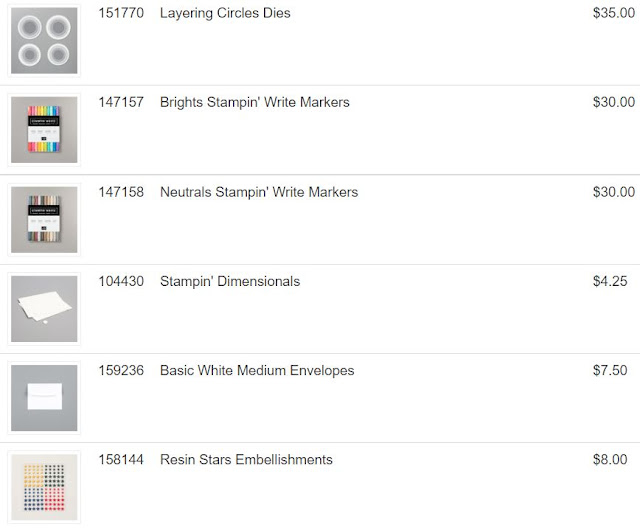Open the Brights Stampin' Write Markers thumbnail
The image size is (640, 530).
pyautogui.click(x=44, y=130)
